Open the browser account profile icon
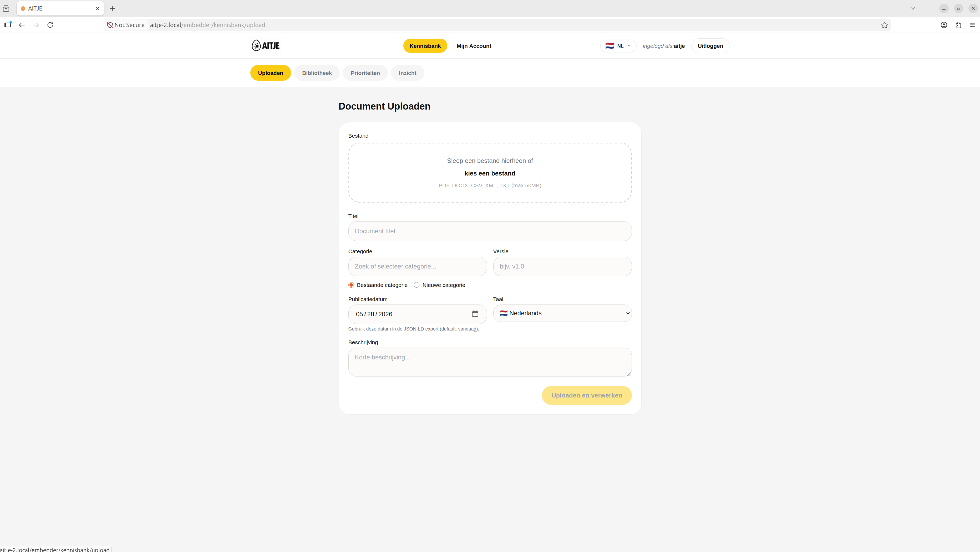Viewport: 980px width, 552px height. (x=944, y=25)
